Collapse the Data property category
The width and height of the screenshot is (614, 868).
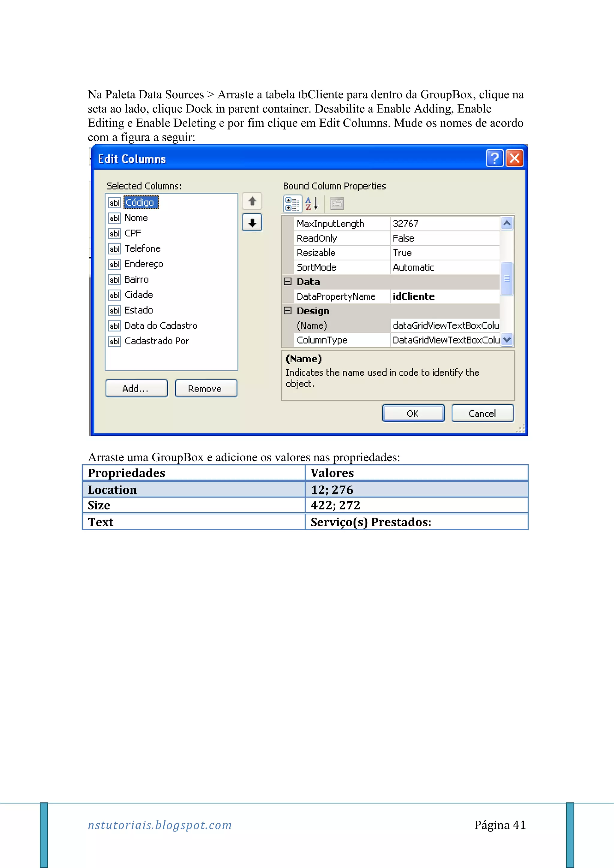click(x=288, y=282)
